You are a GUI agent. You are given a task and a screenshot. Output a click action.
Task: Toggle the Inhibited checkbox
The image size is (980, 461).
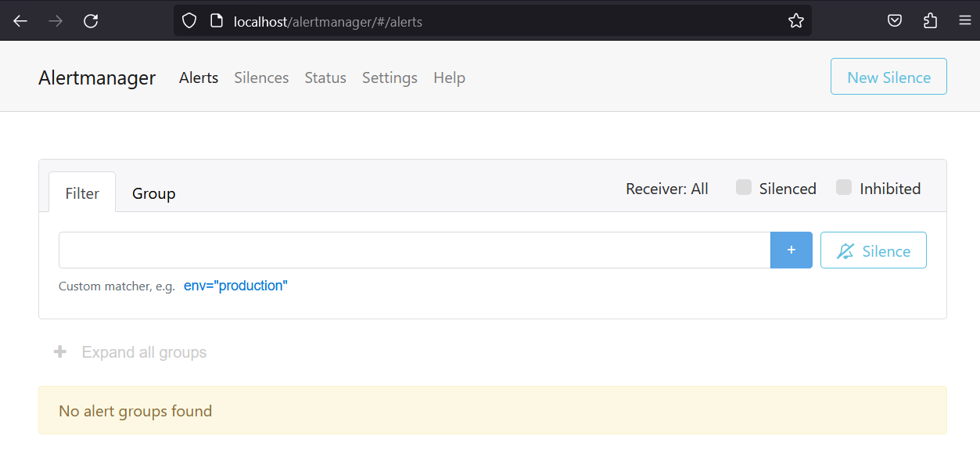[x=844, y=188]
